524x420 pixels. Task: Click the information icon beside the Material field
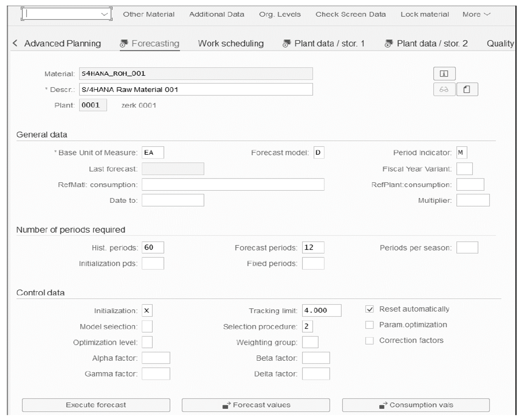(444, 73)
